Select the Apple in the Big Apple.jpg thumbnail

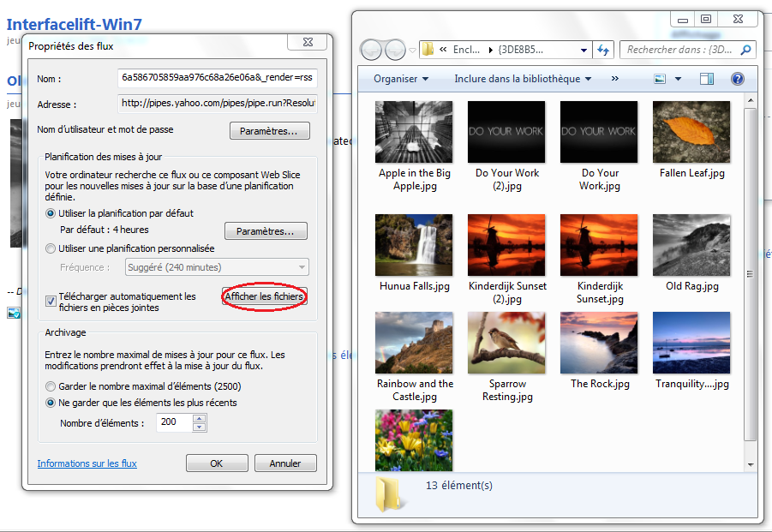pyautogui.click(x=414, y=132)
